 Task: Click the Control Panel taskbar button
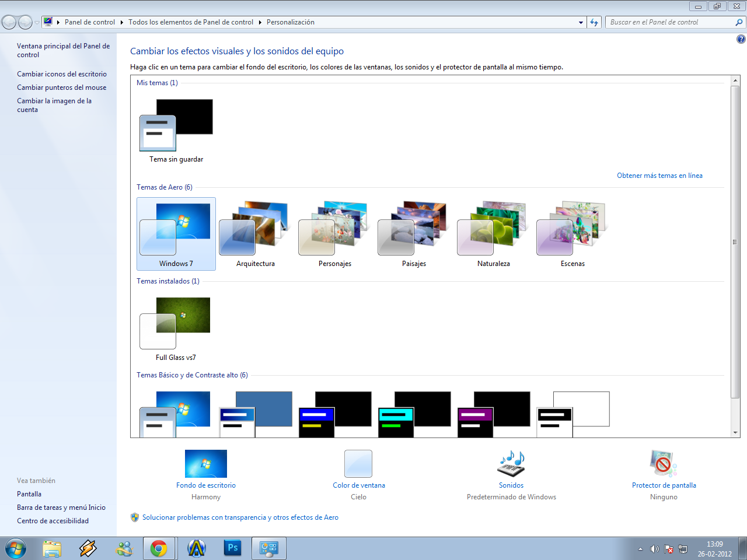[269, 549]
